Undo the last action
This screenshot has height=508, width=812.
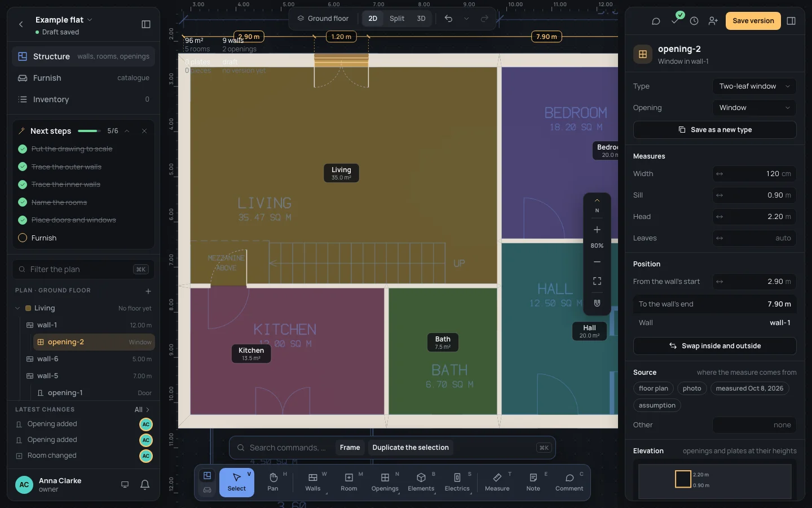(448, 19)
